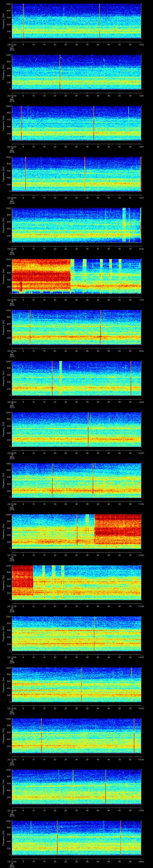Select the 22:04:00 start time label
This screenshot has width=153, height=868.
pos(12,197)
